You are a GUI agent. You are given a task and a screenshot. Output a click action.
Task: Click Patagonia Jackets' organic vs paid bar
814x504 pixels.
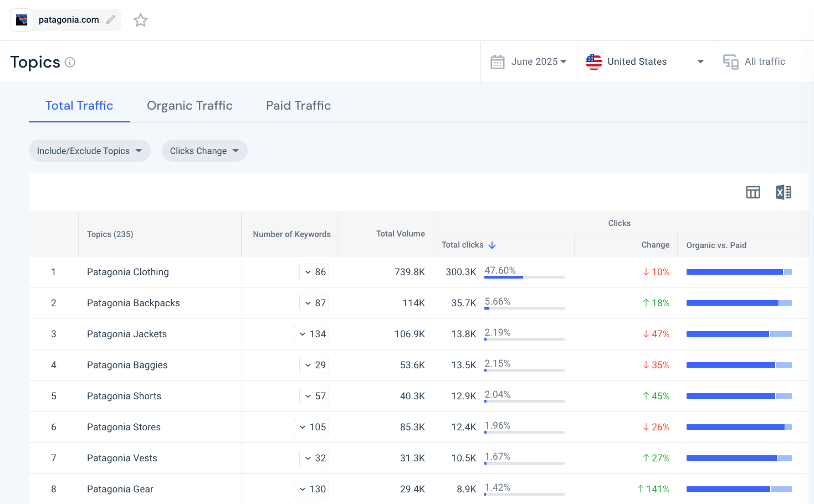pyautogui.click(x=739, y=334)
